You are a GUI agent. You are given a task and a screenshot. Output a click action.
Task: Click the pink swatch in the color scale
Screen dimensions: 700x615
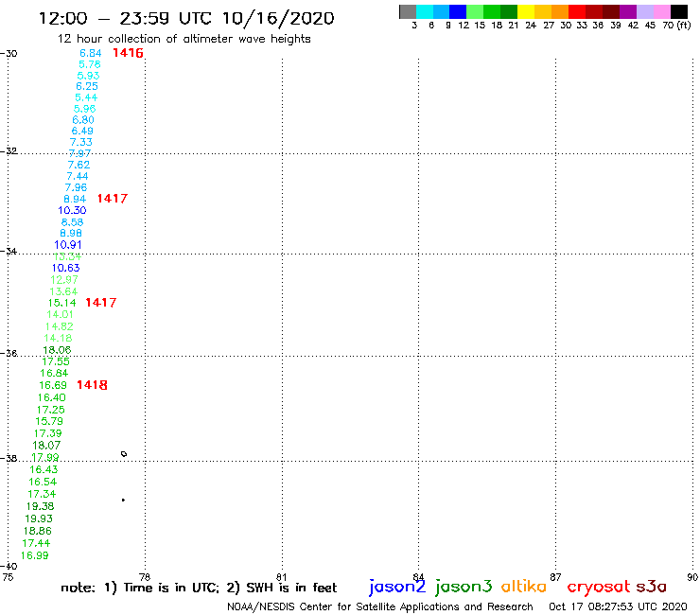click(662, 11)
